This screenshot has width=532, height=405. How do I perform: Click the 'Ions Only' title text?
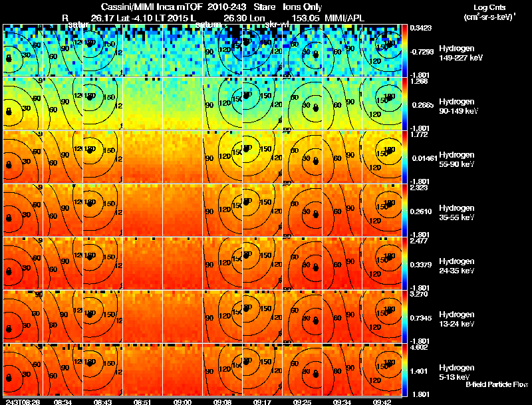tap(303, 7)
